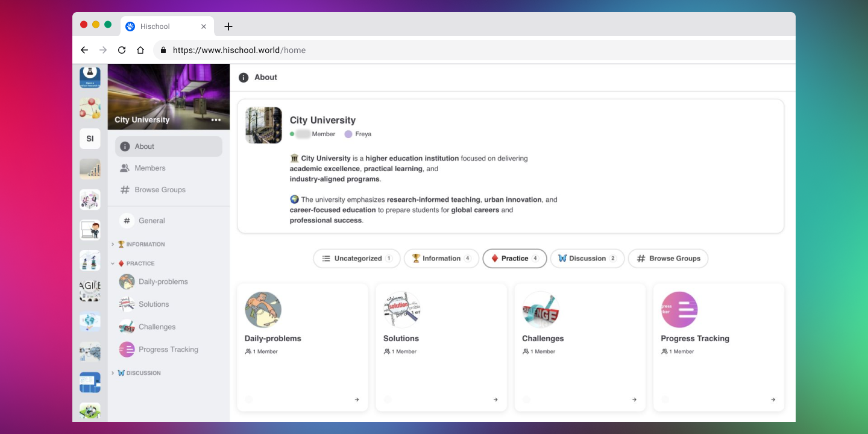This screenshot has width=868, height=434.
Task: Click the City University banner image
Action: tap(169, 97)
